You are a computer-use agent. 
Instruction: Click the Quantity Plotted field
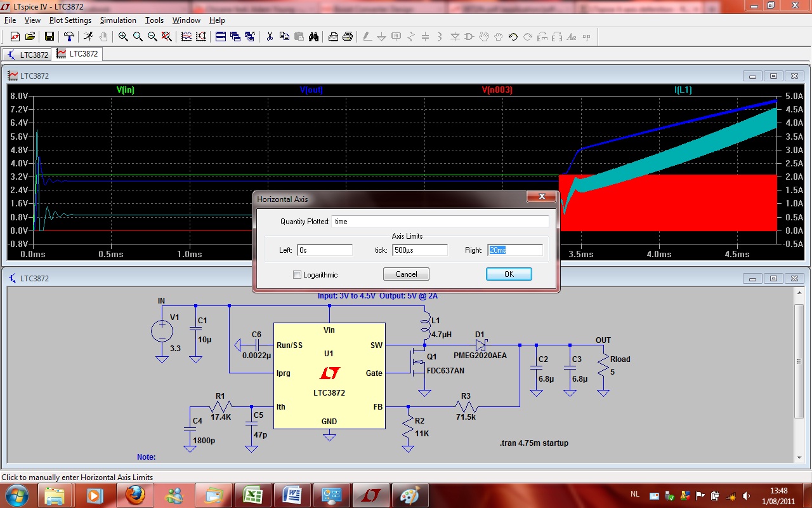click(440, 222)
